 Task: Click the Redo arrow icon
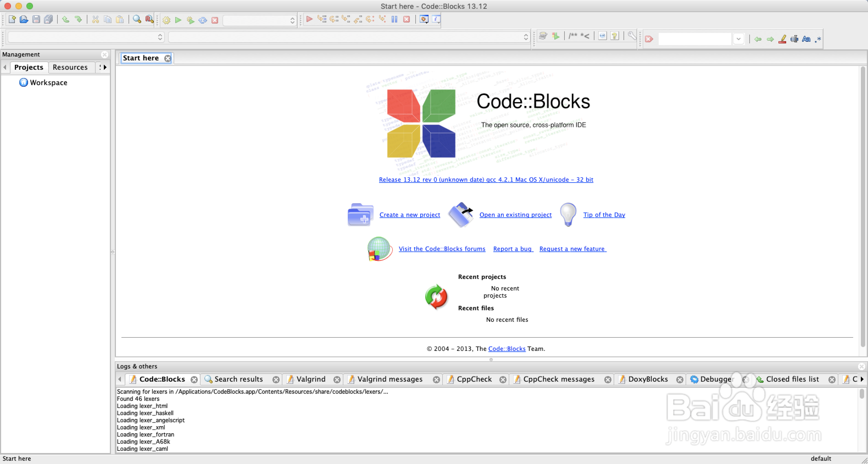tap(78, 19)
